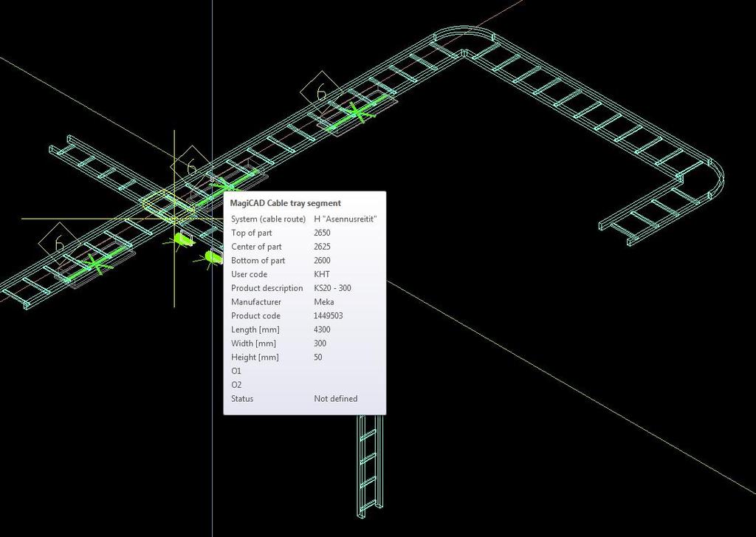This screenshot has height=537, width=756.
Task: Click the User code label
Action: 249,274
